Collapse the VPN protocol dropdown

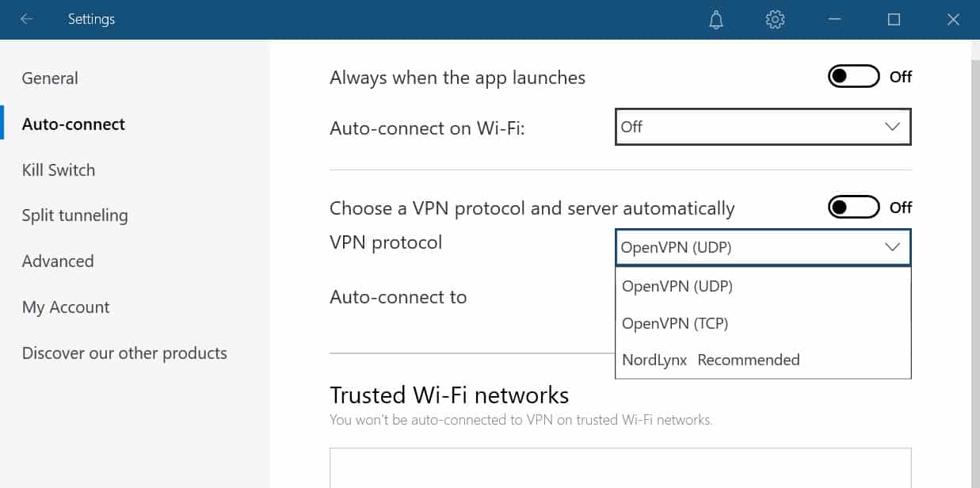point(892,247)
